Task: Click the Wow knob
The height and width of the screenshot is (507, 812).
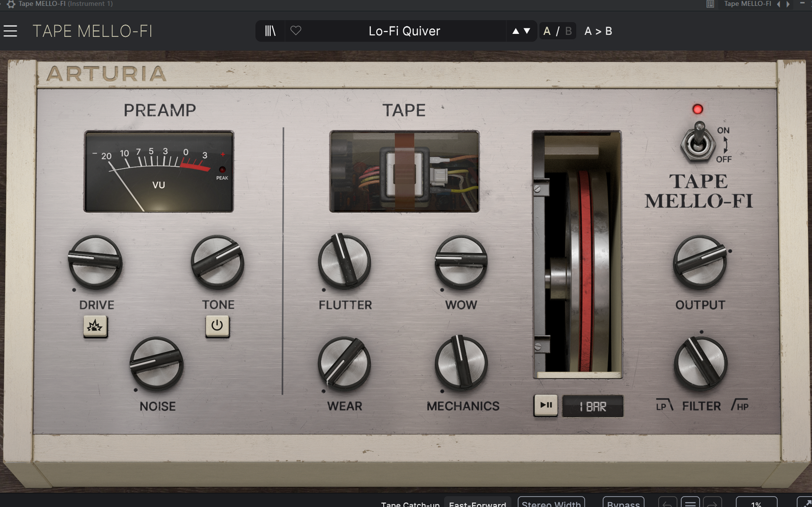Action: point(461,262)
